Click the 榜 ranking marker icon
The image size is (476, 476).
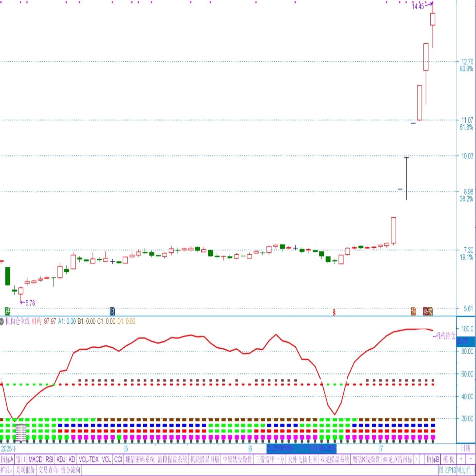pyautogui.click(x=430, y=311)
